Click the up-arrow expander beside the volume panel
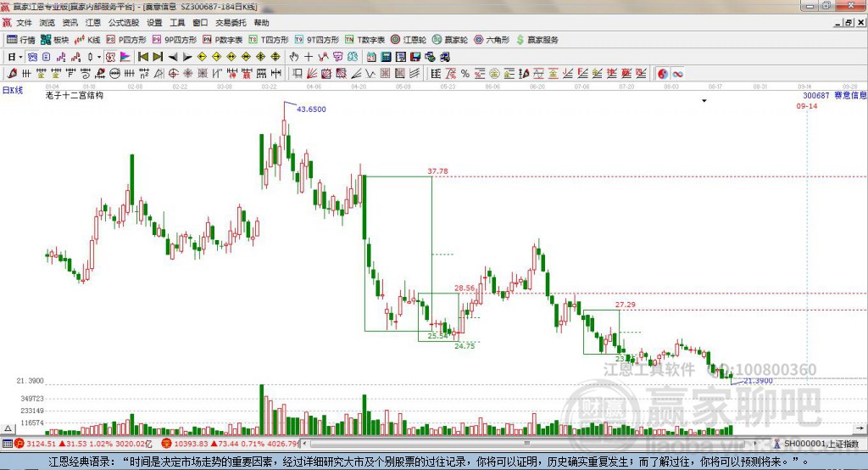The image size is (868, 470). pyautogui.click(x=8, y=428)
